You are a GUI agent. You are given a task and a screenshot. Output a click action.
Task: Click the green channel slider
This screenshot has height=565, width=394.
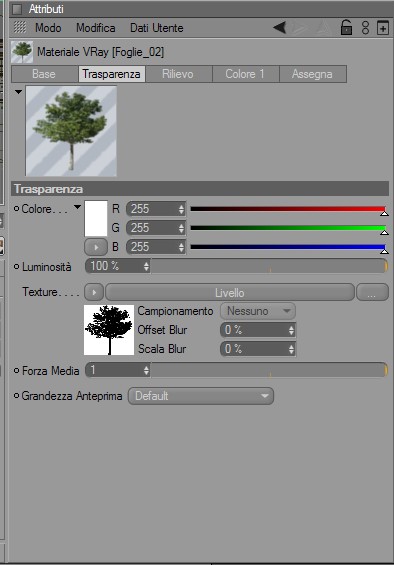coord(288,228)
